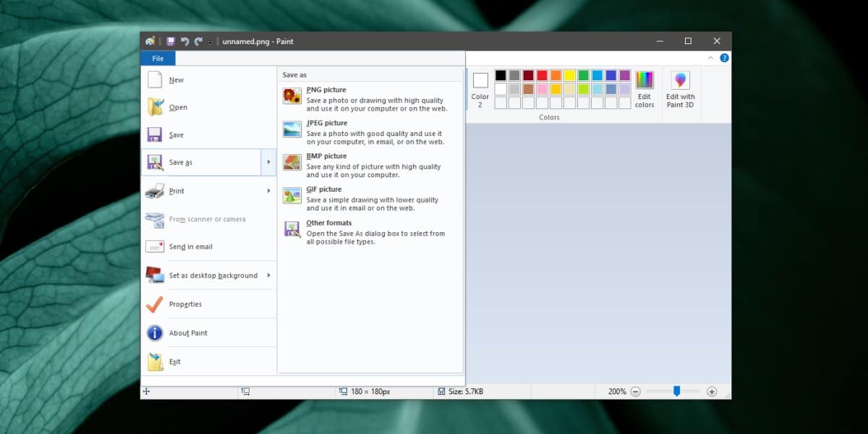Click the zoom slider handle
Image resolution: width=868 pixels, height=434 pixels.
point(676,391)
